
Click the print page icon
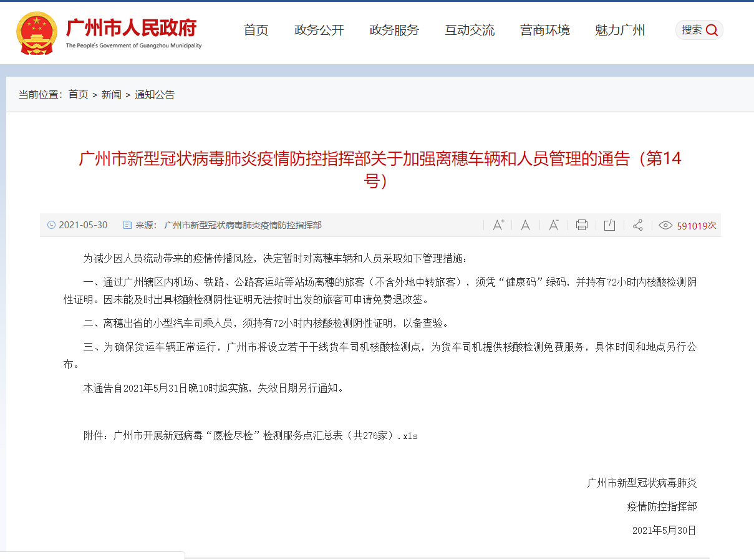pos(582,225)
